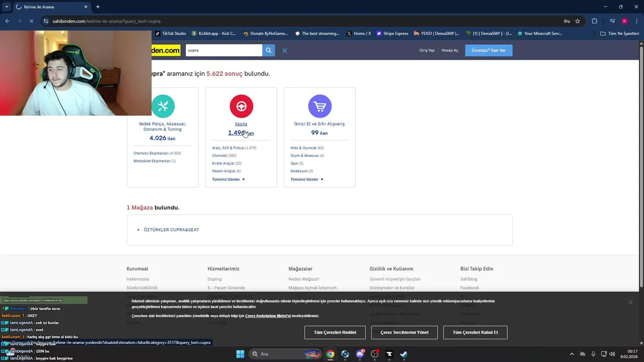Click the taskbar Ara search box
The height and width of the screenshot is (362, 644).
[285, 354]
